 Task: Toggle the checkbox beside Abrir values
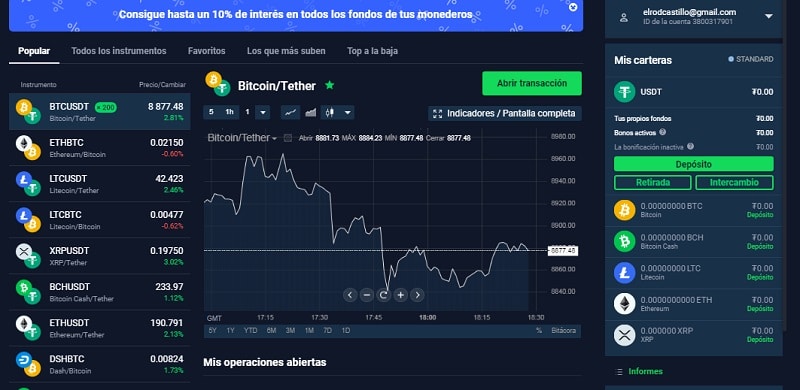click(288, 138)
